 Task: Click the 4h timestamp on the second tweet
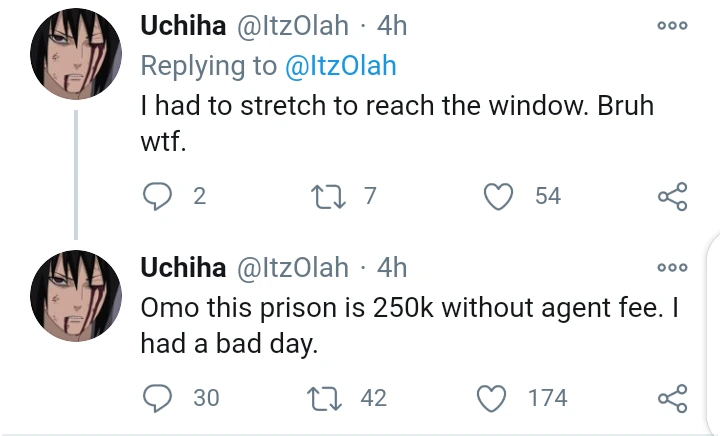tap(391, 267)
